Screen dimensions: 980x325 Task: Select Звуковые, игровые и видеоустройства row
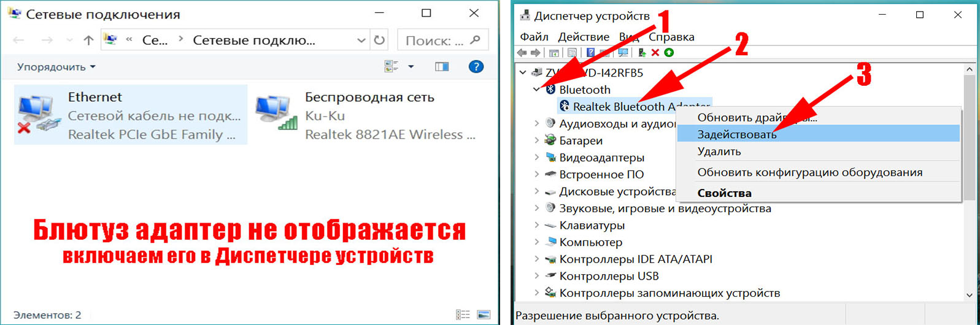point(665,208)
